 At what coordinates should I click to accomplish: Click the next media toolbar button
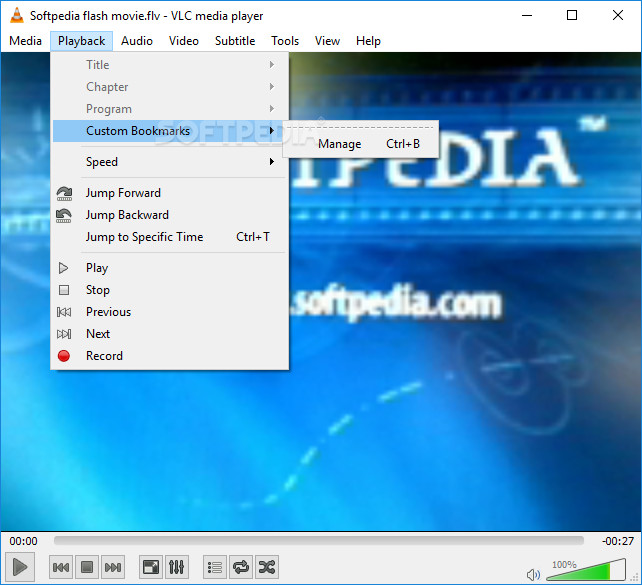click(x=113, y=567)
